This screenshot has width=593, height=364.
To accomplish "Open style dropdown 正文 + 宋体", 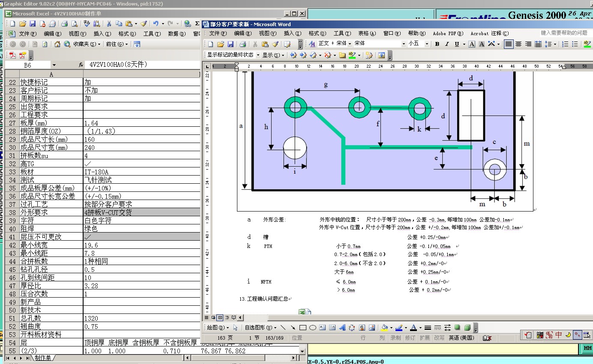I will click(x=350, y=44).
